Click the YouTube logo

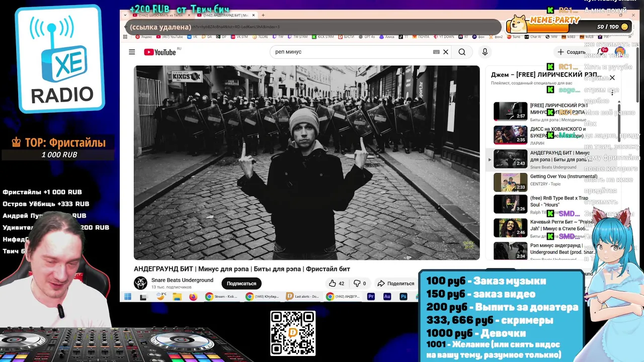[160, 52]
